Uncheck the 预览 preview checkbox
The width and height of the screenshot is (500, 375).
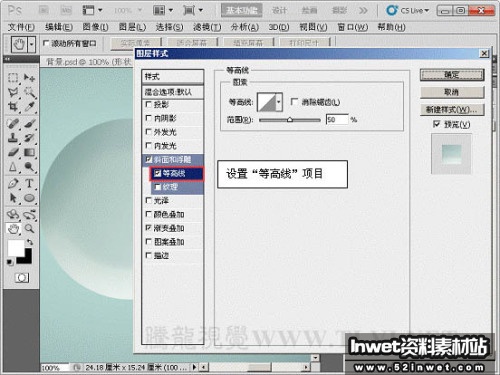(436, 124)
